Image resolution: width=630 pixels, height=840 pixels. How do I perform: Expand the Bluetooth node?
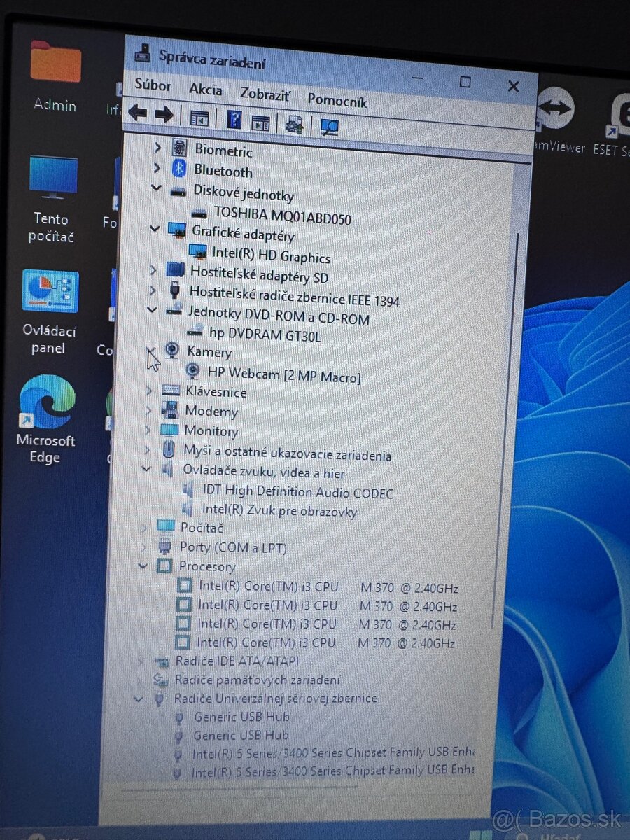(x=156, y=167)
